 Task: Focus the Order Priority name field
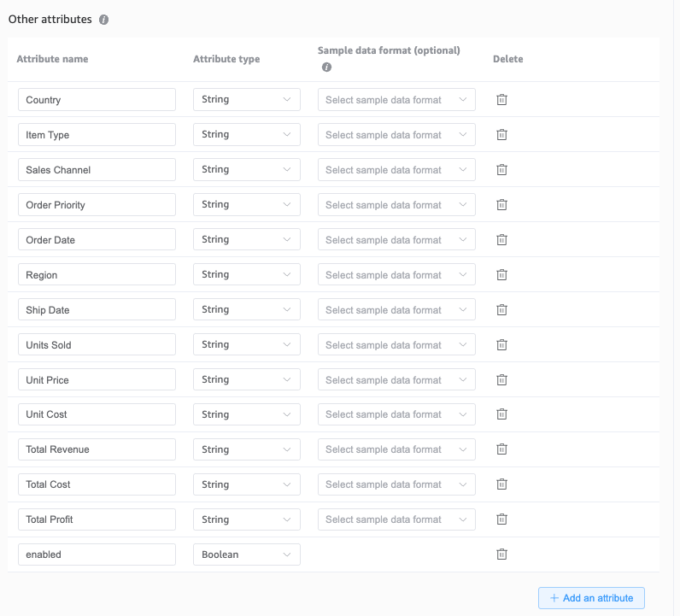pos(97,205)
